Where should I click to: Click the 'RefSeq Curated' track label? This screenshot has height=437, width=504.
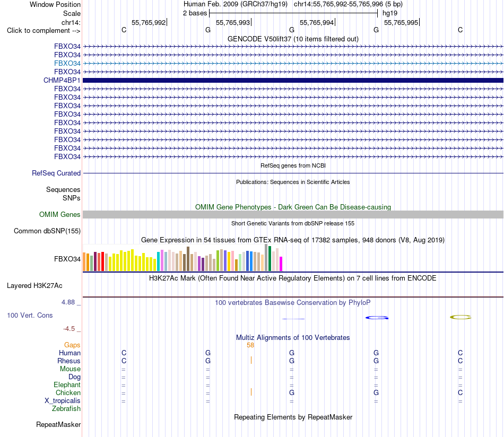point(56,173)
